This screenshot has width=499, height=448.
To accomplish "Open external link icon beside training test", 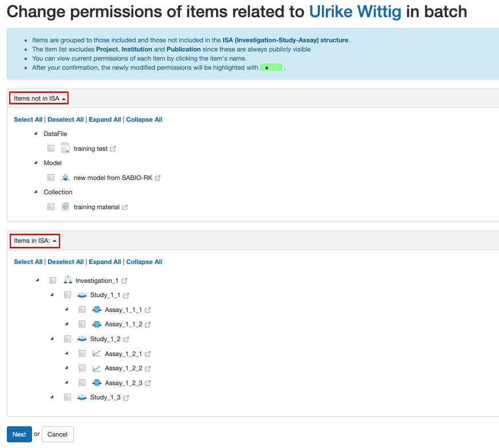I will [113, 149].
